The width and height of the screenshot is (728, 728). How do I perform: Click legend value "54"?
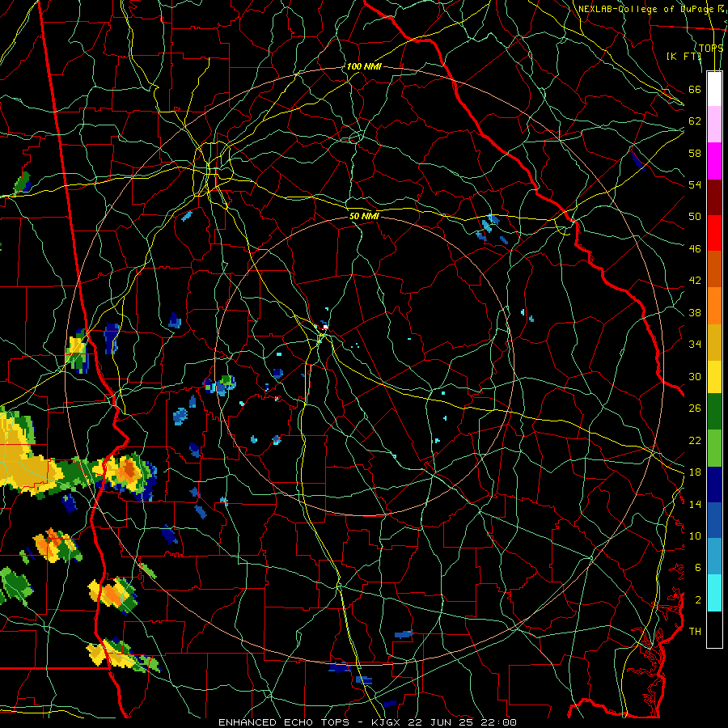695,184
